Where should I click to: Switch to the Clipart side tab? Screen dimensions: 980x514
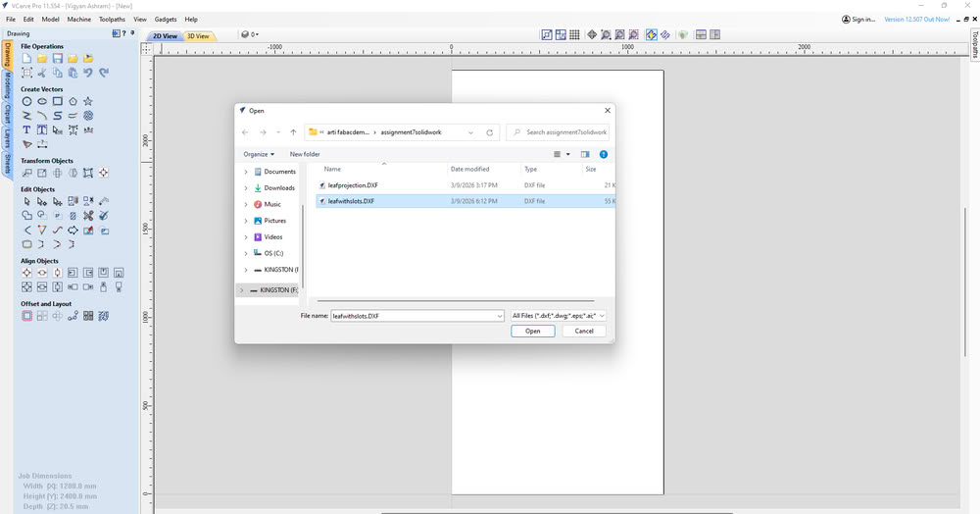pos(8,115)
